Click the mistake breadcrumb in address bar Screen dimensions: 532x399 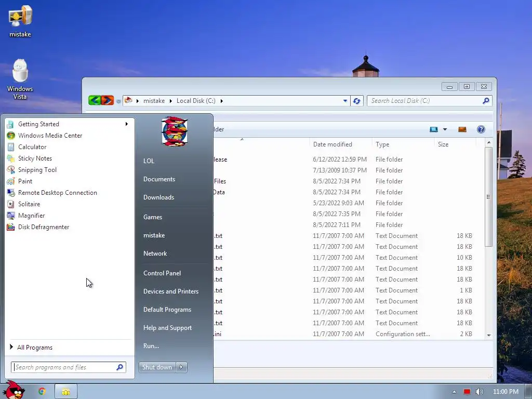tap(154, 101)
